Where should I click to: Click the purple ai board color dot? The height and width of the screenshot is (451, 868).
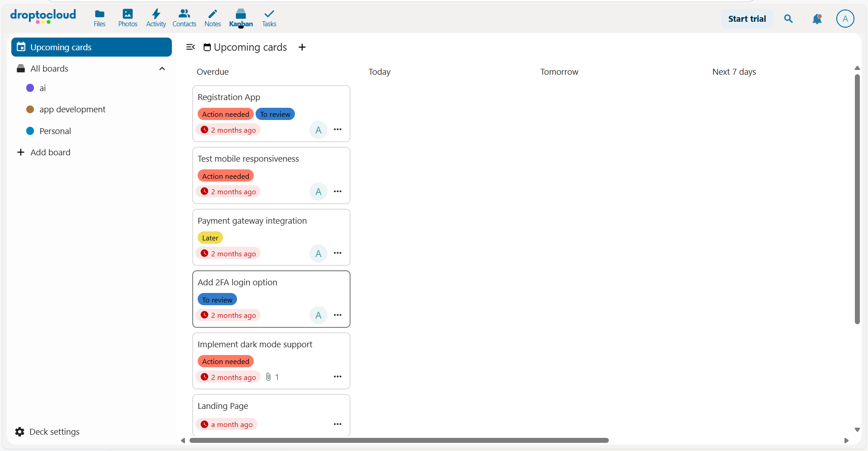pos(30,88)
